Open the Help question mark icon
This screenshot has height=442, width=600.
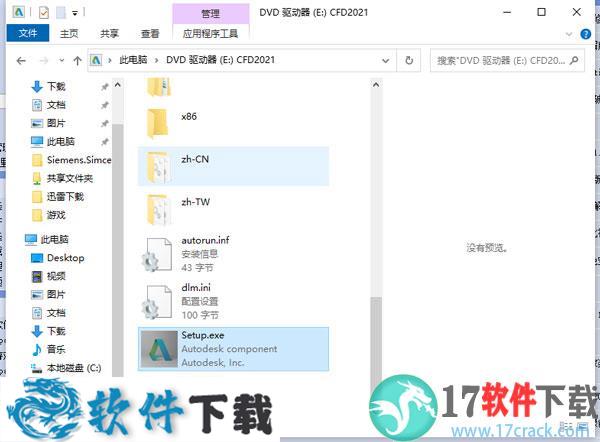[x=585, y=34]
